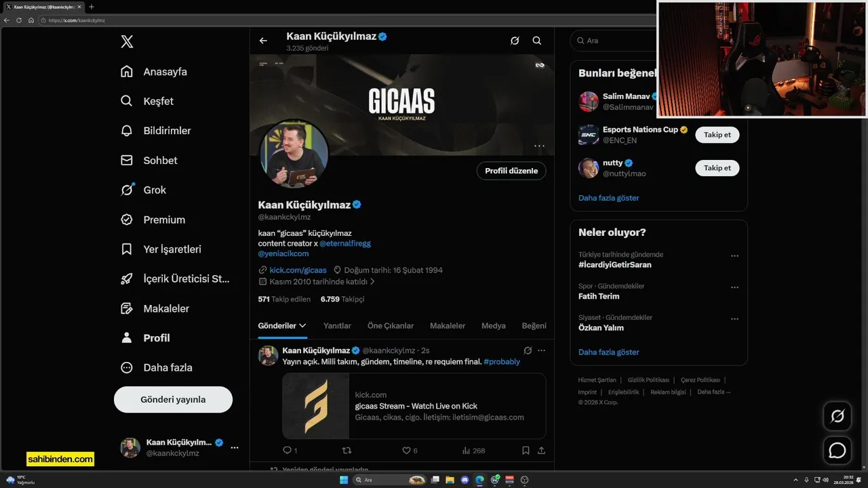Open the profile avatar photo
Screen dimensions: 868x488
294,155
